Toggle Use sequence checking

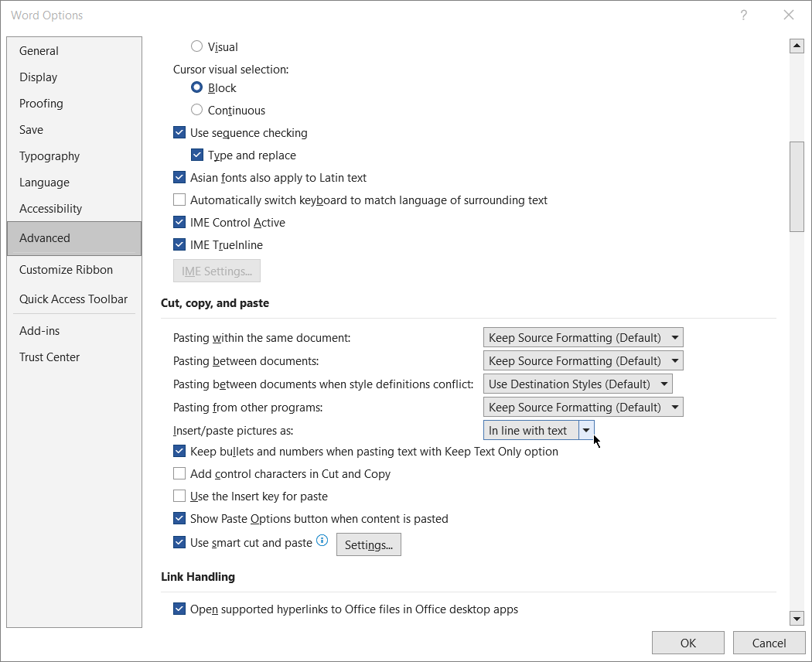(x=179, y=132)
